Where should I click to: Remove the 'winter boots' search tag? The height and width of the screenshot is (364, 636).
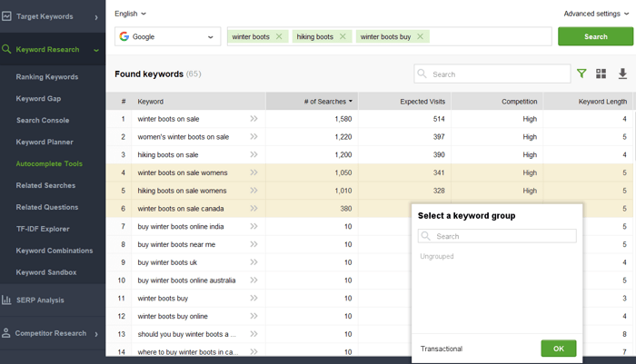[279, 36]
